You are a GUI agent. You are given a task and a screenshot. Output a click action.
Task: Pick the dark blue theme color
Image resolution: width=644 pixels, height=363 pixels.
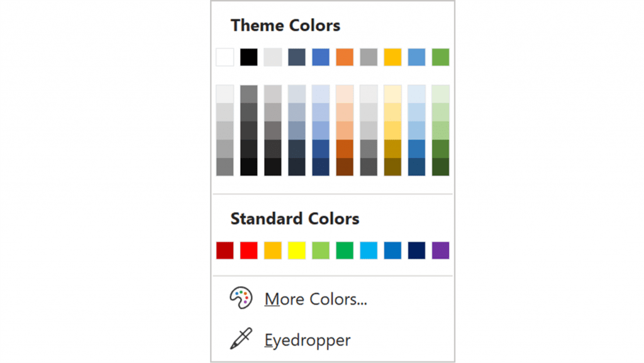tap(296, 57)
